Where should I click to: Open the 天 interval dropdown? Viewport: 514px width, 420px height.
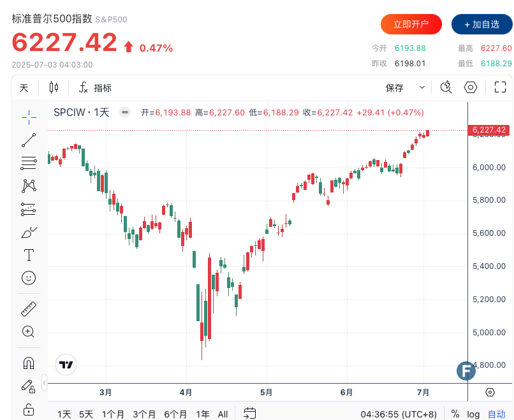pos(24,87)
